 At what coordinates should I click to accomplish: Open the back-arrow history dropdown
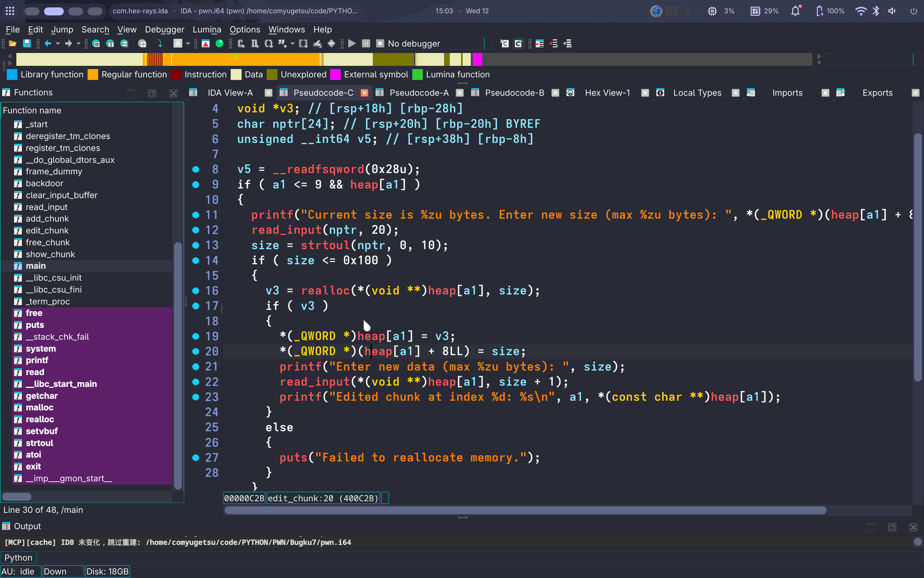(58, 44)
